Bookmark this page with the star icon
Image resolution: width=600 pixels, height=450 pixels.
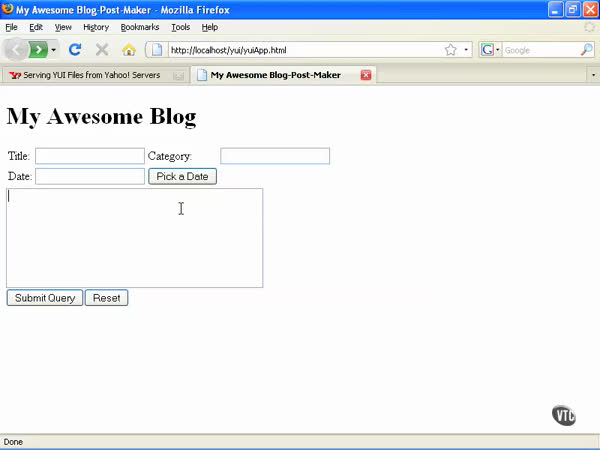[x=451, y=50]
